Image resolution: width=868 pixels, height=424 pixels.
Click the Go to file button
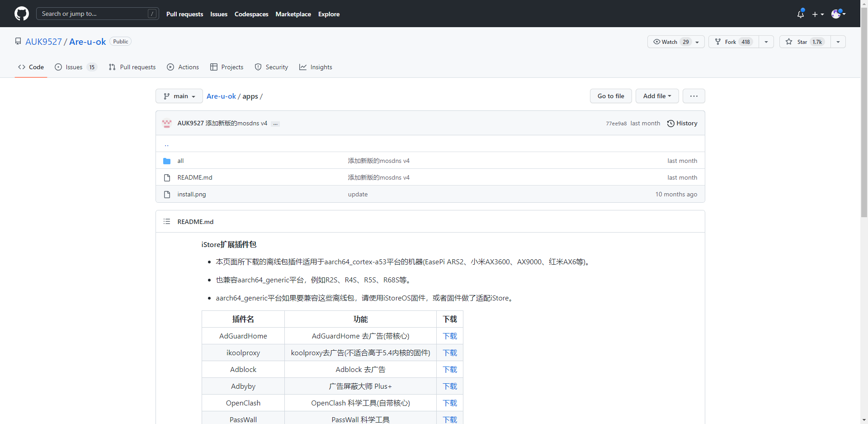pos(611,96)
